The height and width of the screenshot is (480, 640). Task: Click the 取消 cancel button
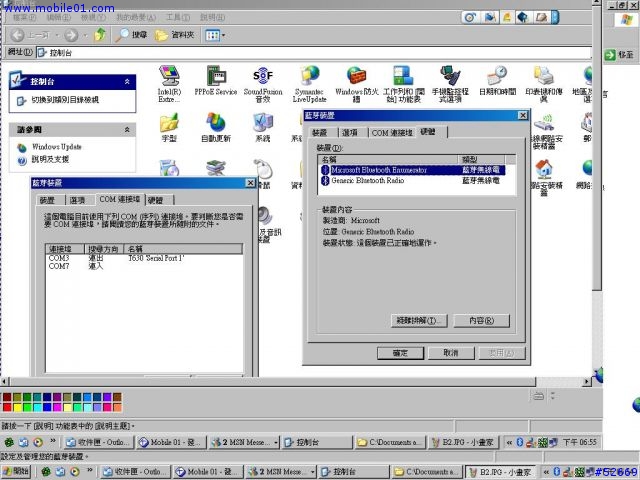(451, 353)
